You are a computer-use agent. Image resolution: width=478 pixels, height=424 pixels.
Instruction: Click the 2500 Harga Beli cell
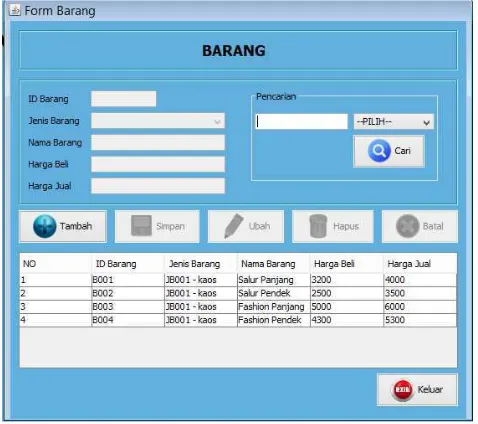coord(347,293)
